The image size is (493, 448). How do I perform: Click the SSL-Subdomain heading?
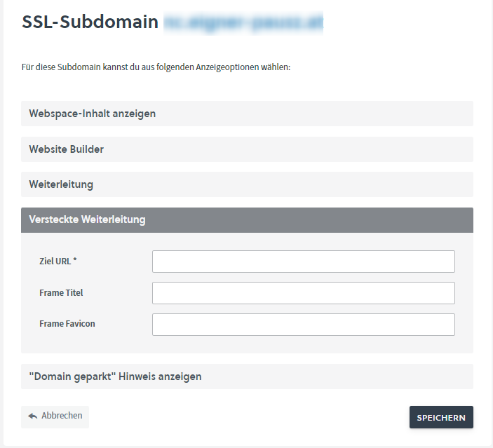tap(90, 22)
